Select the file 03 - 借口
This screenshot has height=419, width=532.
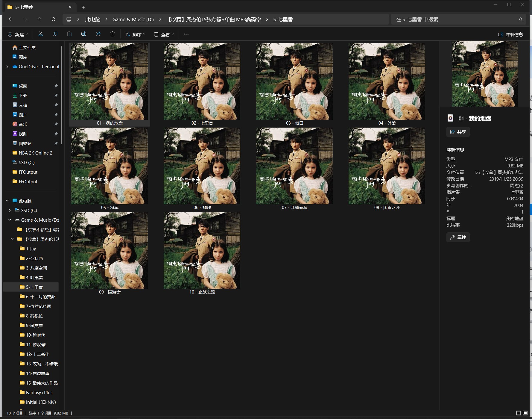click(294, 84)
